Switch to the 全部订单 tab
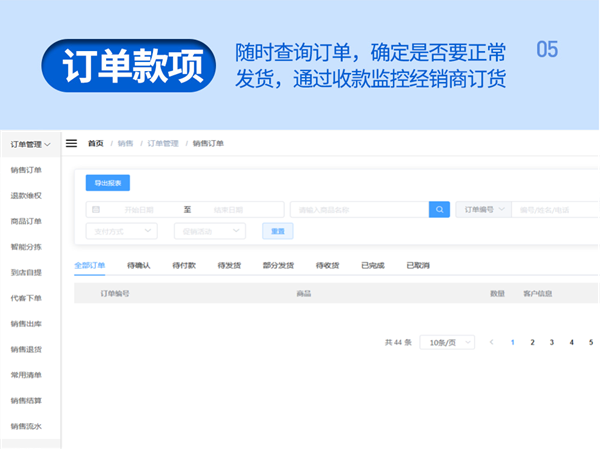Screen dimensions: 600x449 [90, 265]
